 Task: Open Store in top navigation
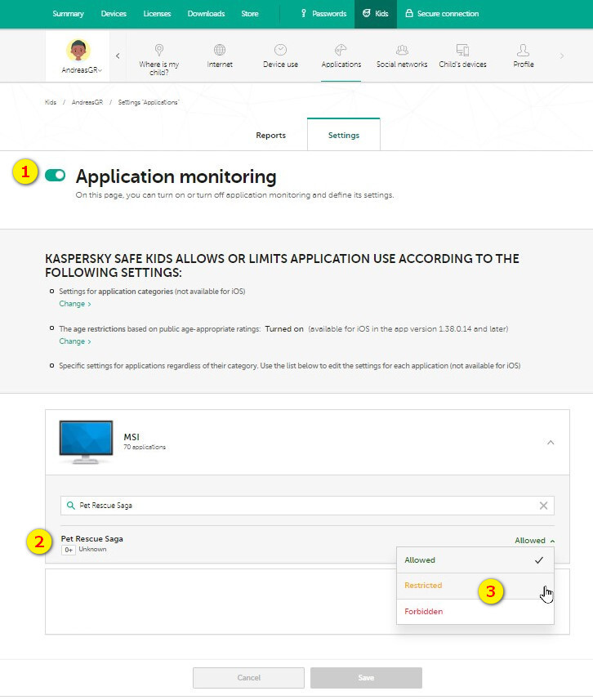tap(250, 14)
